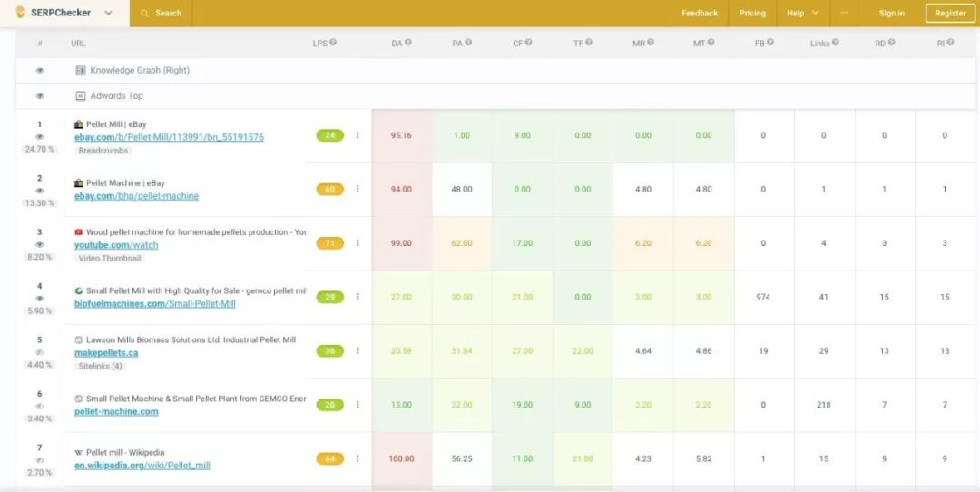Toggle eye icon for result 4
The image size is (980, 492).
tap(39, 299)
